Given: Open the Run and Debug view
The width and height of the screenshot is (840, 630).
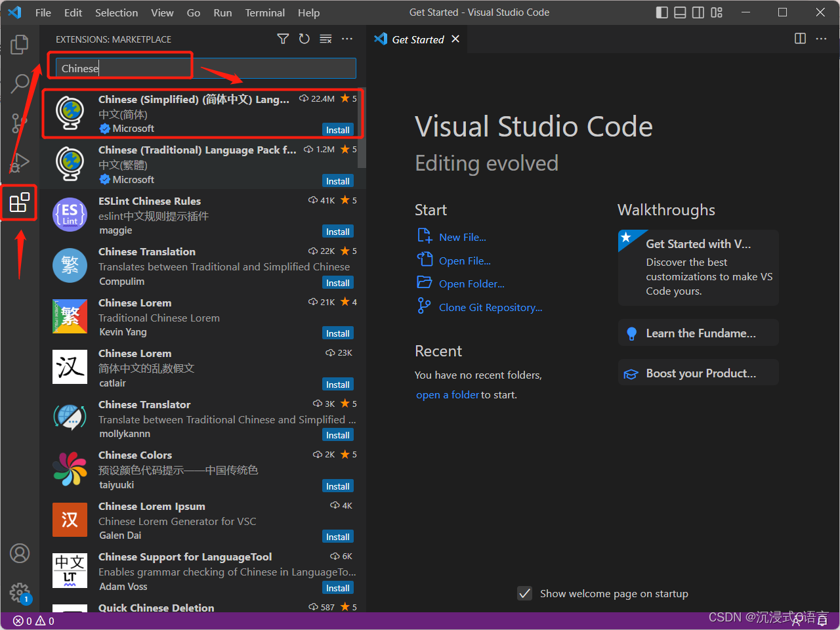Looking at the screenshot, I should click(x=20, y=162).
